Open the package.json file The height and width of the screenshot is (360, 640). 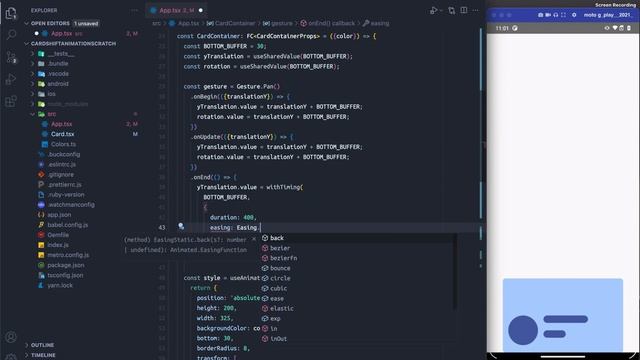66,265
